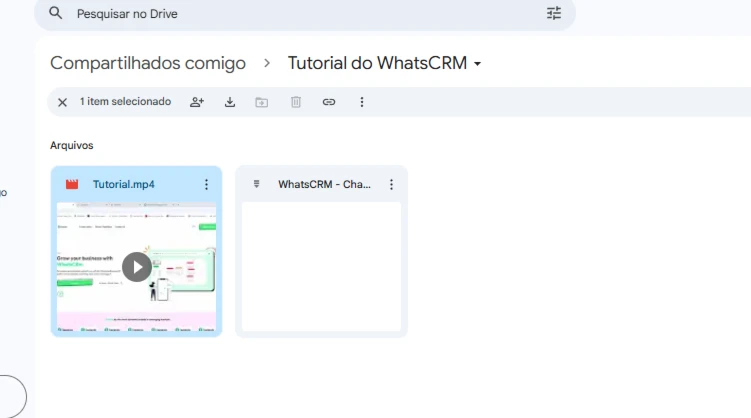Screen dimensions: 751x418
Task: Focus the Pesquisar no Drive search field
Action: coord(305,13)
